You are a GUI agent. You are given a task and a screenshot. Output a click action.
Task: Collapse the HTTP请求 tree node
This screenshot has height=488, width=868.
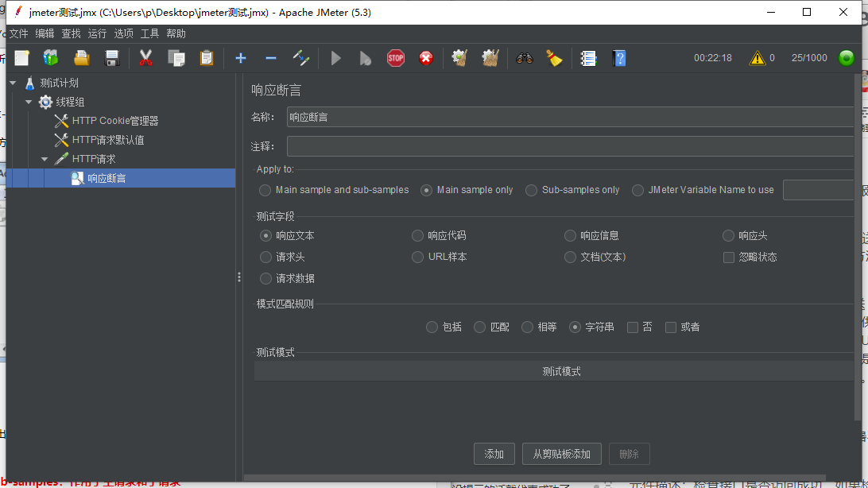[45, 159]
